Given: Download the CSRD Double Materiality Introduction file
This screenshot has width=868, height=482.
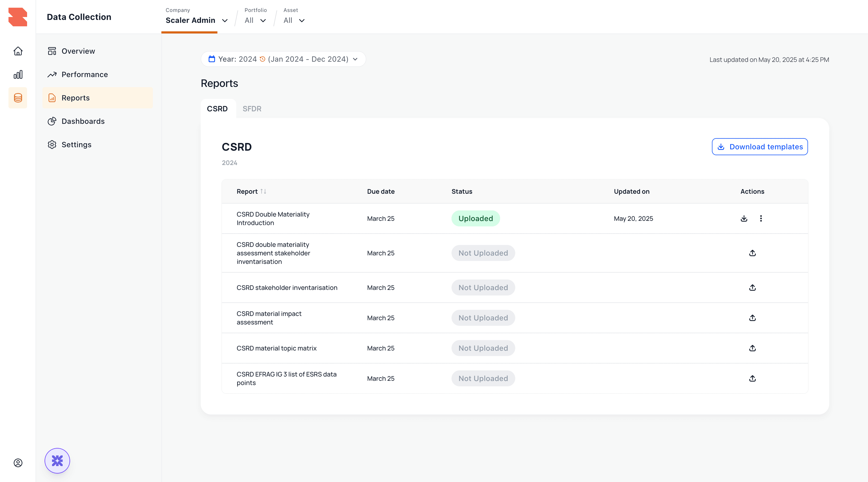Looking at the screenshot, I should (744, 219).
